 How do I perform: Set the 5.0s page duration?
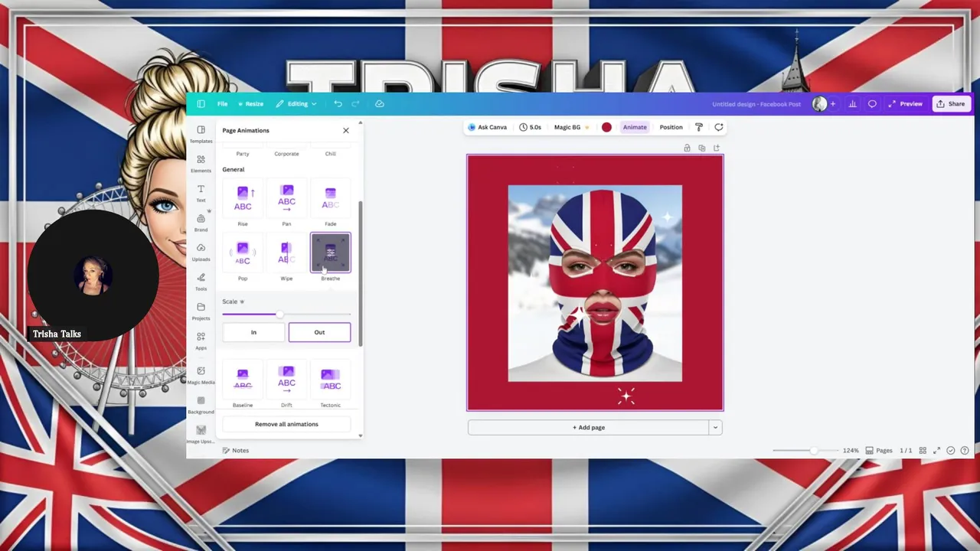(x=531, y=127)
